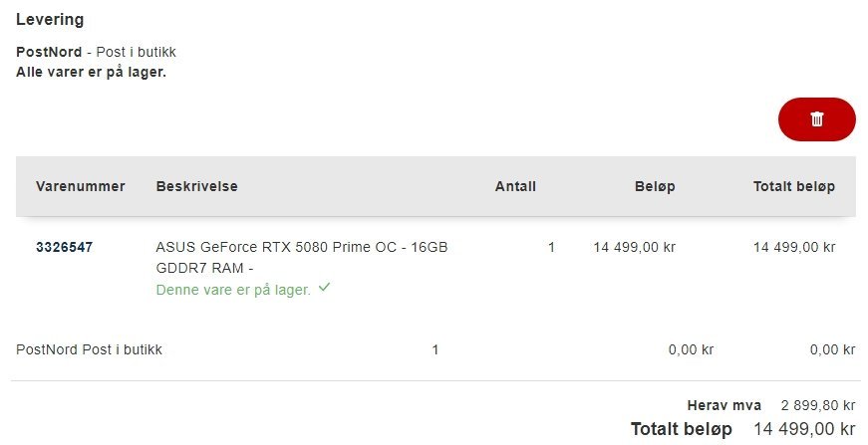Click the Totalt beløp column header
This screenshot has height=445, width=868.
(x=793, y=186)
